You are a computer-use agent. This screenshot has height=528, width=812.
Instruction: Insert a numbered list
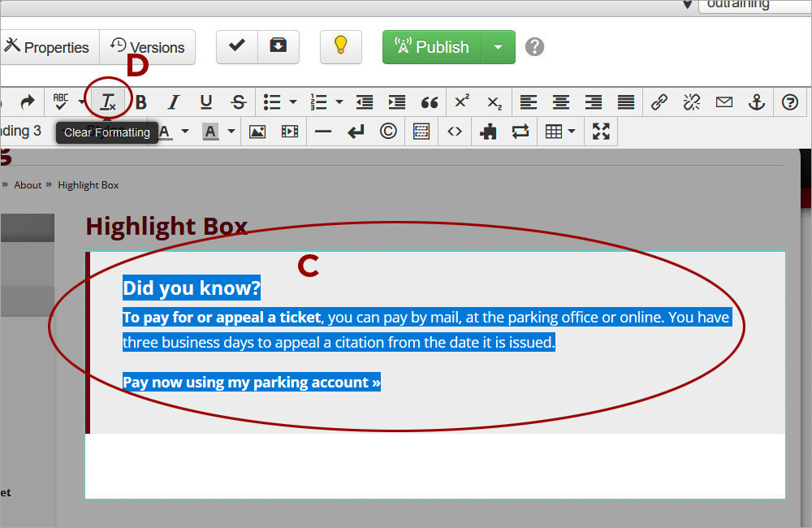[318, 102]
